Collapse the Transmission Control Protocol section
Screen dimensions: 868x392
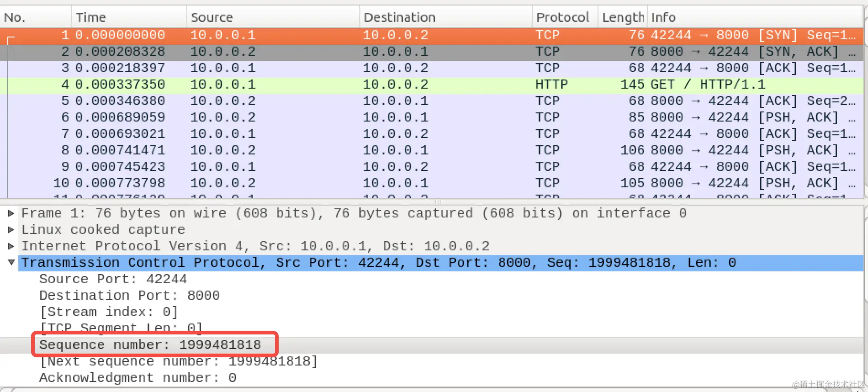click(x=11, y=263)
